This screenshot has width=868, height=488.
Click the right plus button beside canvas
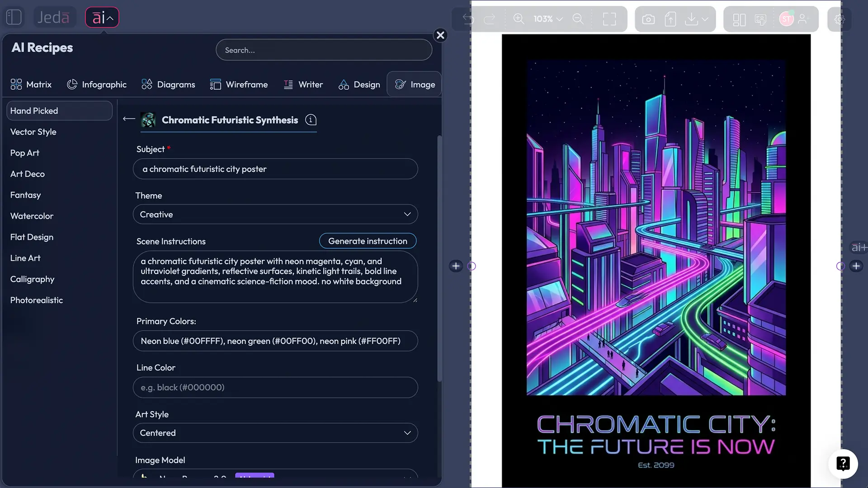pos(856,266)
